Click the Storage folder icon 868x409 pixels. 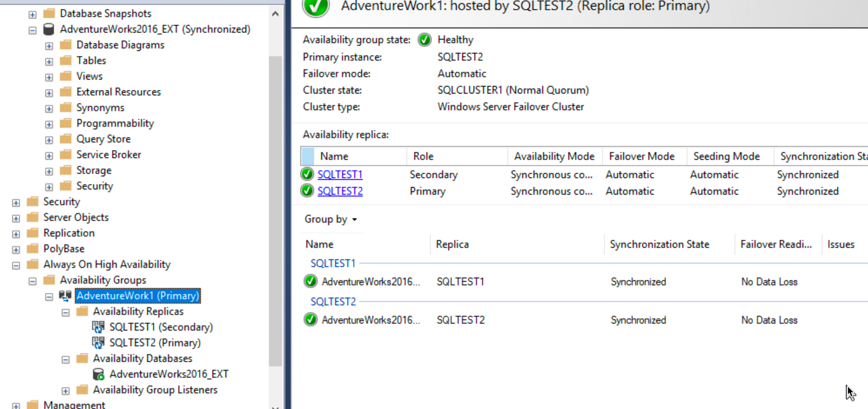click(66, 170)
